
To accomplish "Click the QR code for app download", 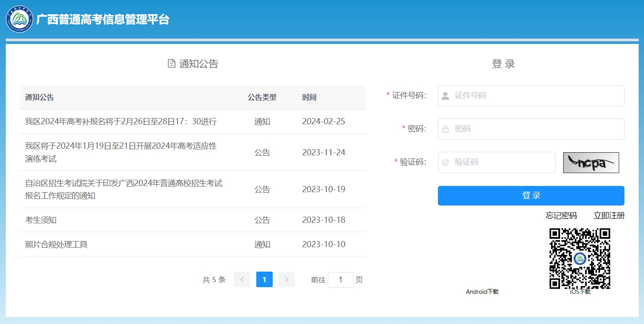I will (580, 258).
